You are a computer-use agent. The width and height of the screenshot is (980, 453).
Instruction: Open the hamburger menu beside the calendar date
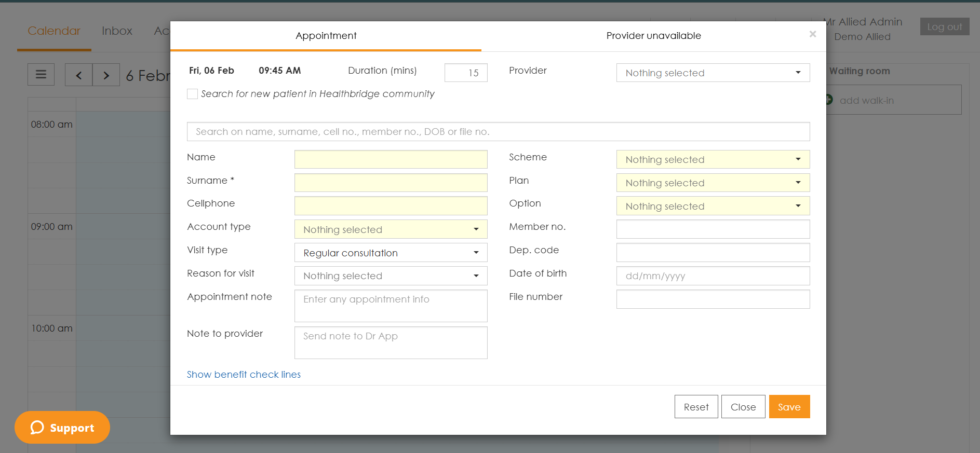pos(41,75)
